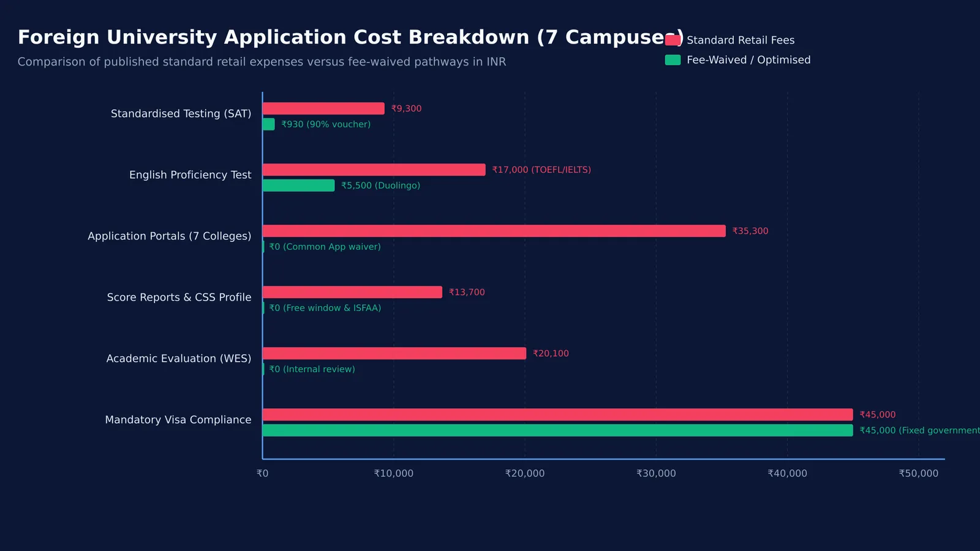The width and height of the screenshot is (980, 551).
Task: Click the '₹0' x-axis tick label
Action: (x=262, y=474)
